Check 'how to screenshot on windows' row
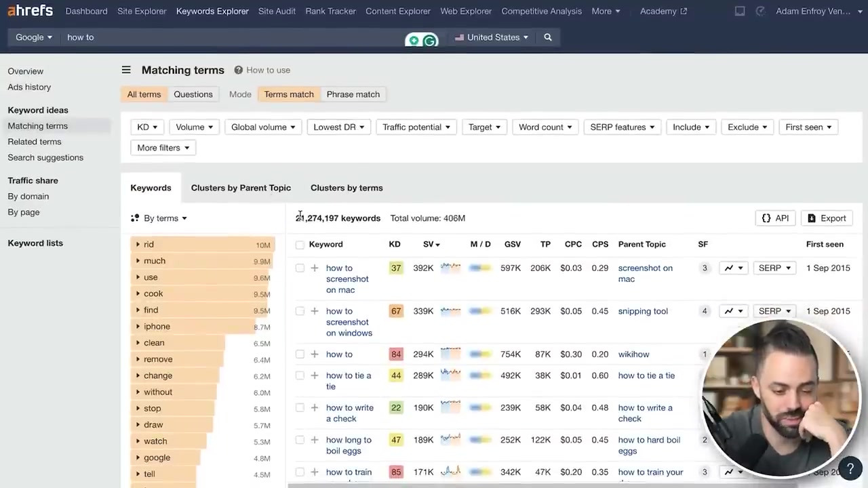This screenshot has width=868, height=488. (x=300, y=311)
